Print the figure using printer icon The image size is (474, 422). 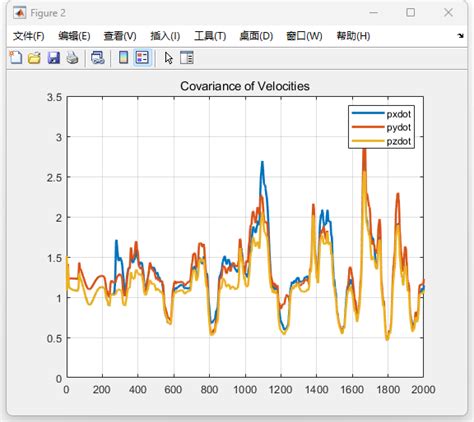tap(72, 58)
